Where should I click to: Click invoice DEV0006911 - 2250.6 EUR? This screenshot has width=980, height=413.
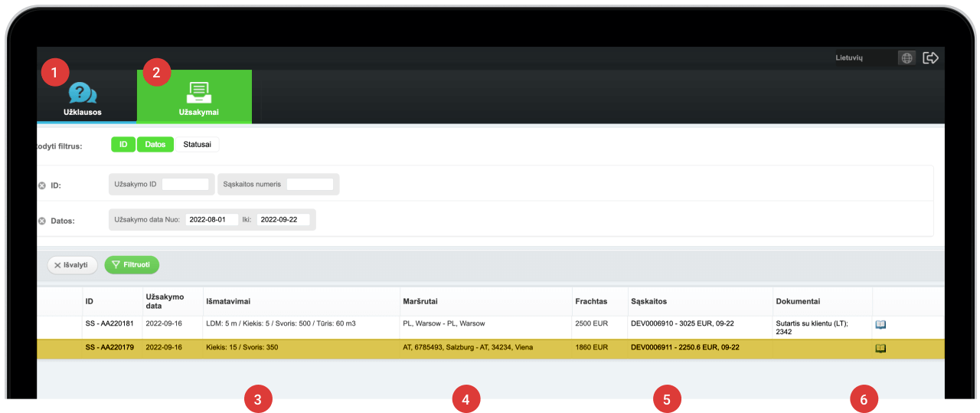pos(685,347)
